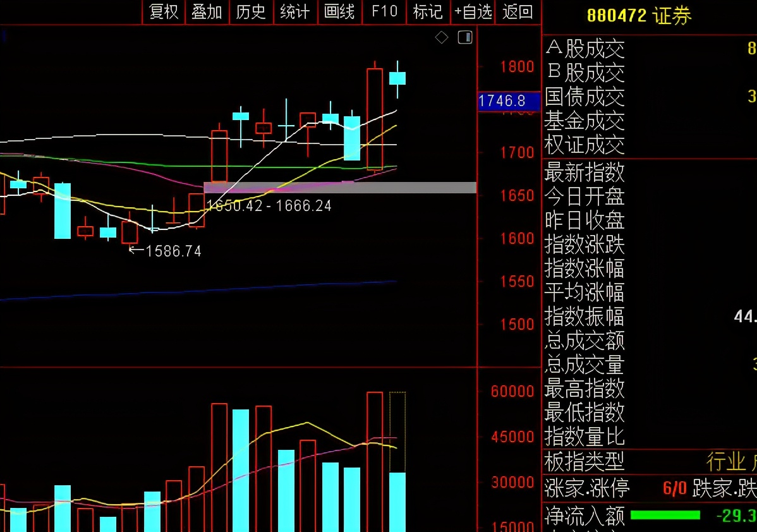
Task: Select the 1650.42 - 1666.24 range label
Action: (269, 206)
